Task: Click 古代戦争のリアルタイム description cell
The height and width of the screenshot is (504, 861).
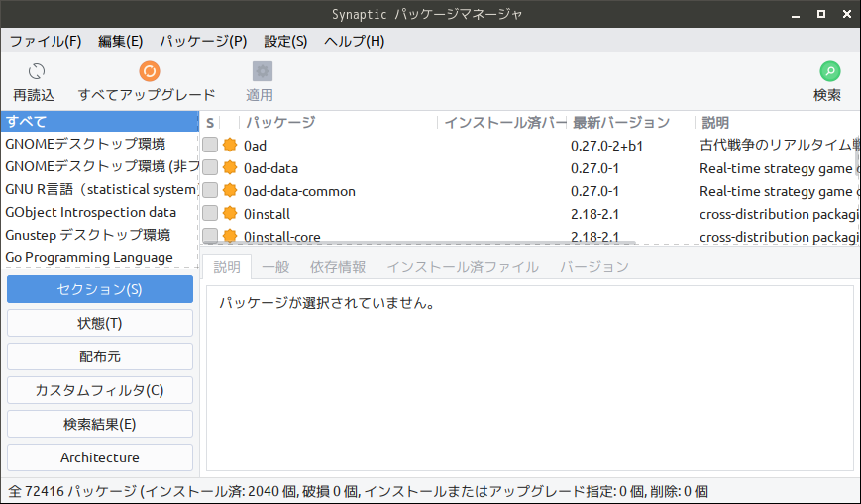Action: (x=779, y=145)
